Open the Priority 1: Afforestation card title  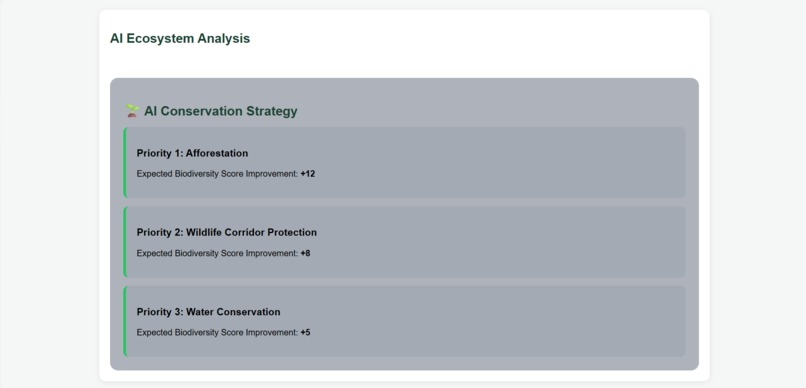[x=192, y=153]
